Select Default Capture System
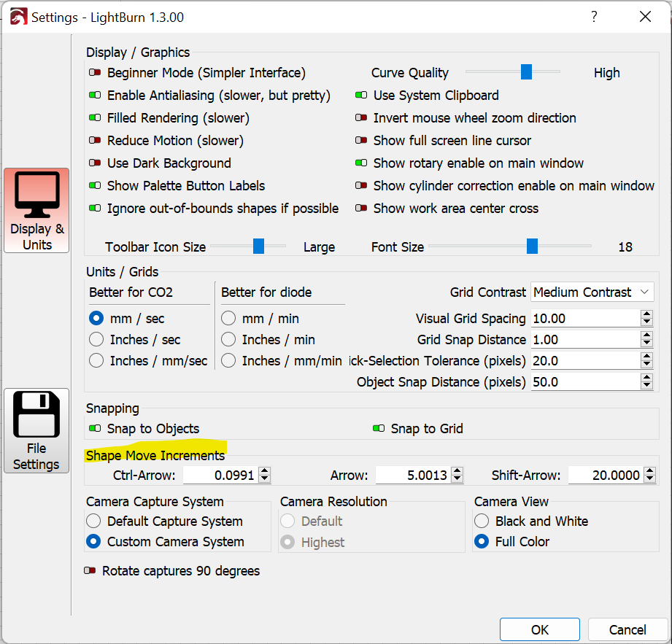The height and width of the screenshot is (644, 672). [93, 521]
